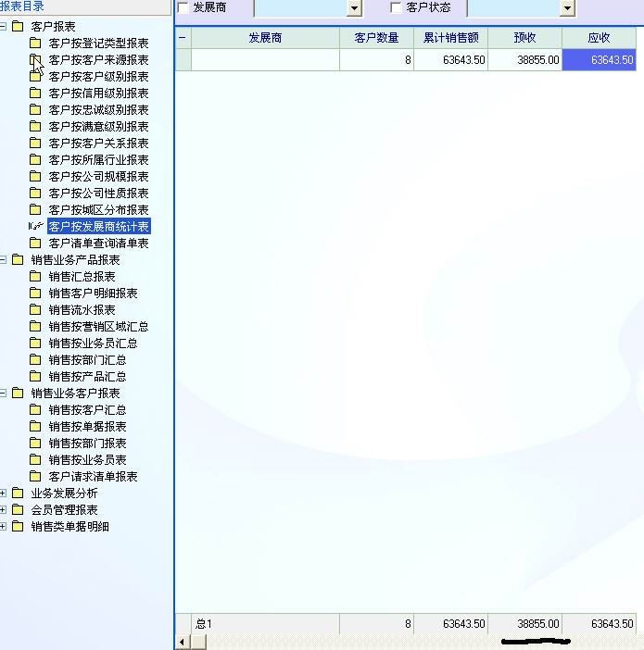Open the 销售按业务员汇总 report

[x=98, y=344]
